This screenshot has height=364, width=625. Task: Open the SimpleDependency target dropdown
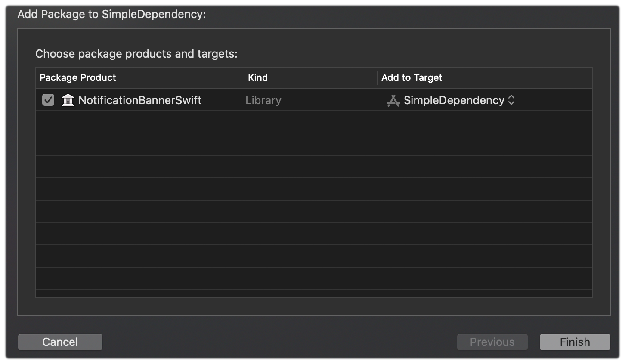(451, 100)
